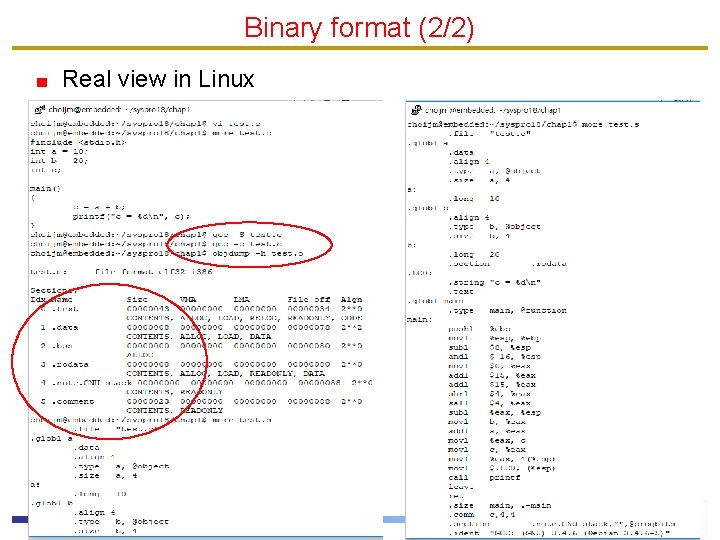Screen dimensions: 720x540
Task: Click the 'VMA' column header
Action: [188, 299]
